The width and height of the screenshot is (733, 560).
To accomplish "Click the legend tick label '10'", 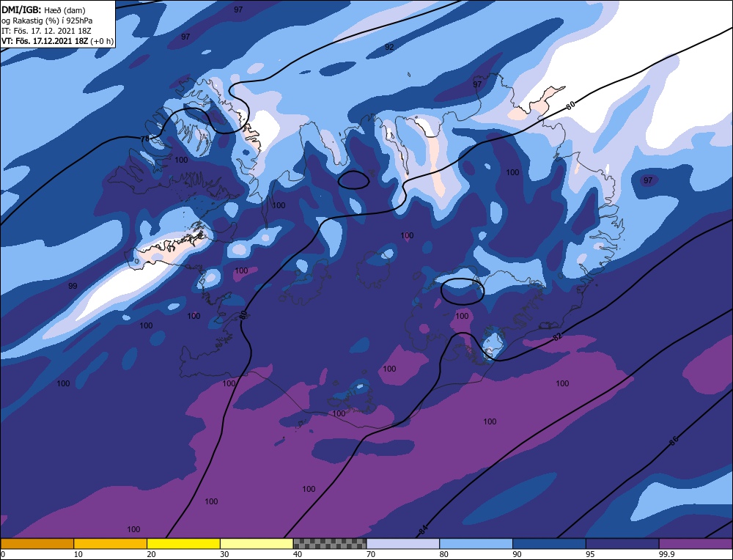I will (78, 554).
